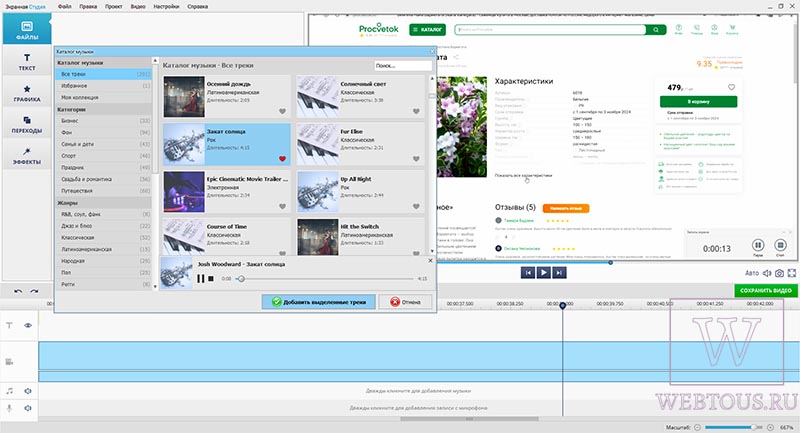Switch the preview to fullscreen
800x433 pixels.
pos(792,273)
